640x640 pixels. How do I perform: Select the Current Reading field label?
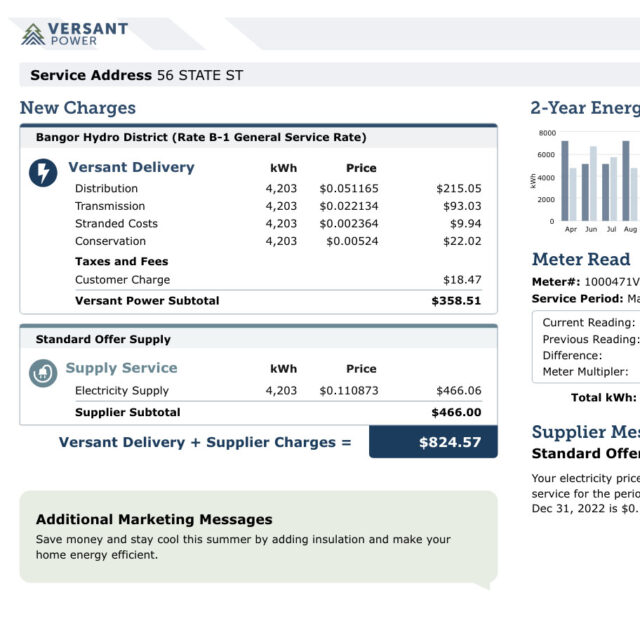tap(588, 322)
